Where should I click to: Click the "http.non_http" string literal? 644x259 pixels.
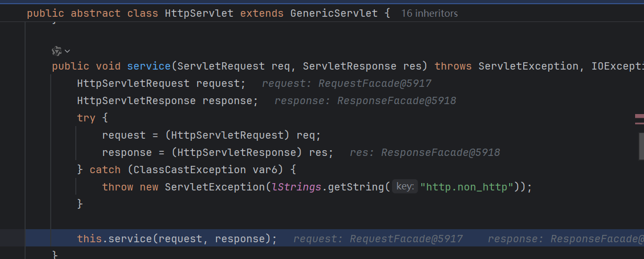467,187
